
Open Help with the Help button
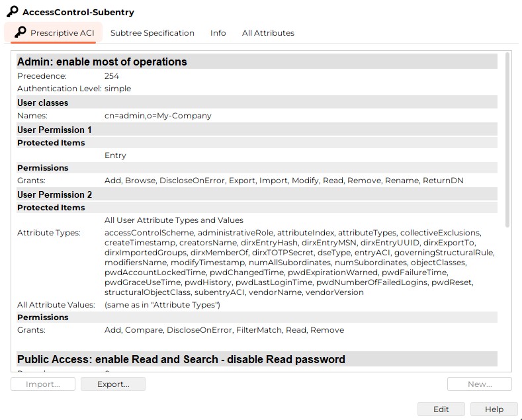click(x=494, y=409)
